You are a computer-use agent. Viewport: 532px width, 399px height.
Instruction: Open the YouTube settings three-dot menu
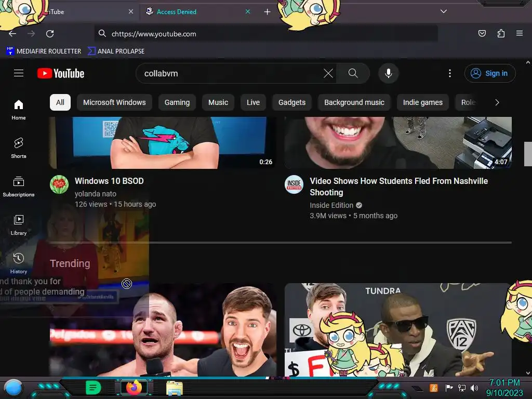click(450, 73)
